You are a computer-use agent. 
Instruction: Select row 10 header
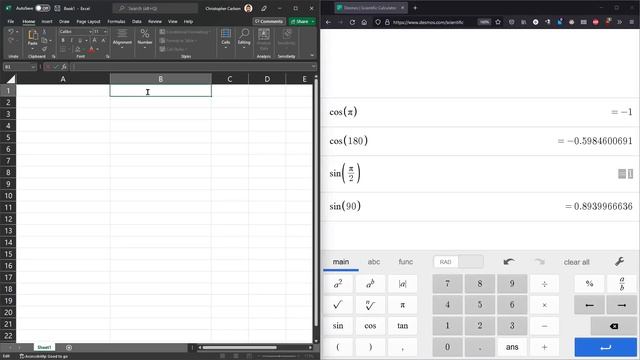click(8, 196)
